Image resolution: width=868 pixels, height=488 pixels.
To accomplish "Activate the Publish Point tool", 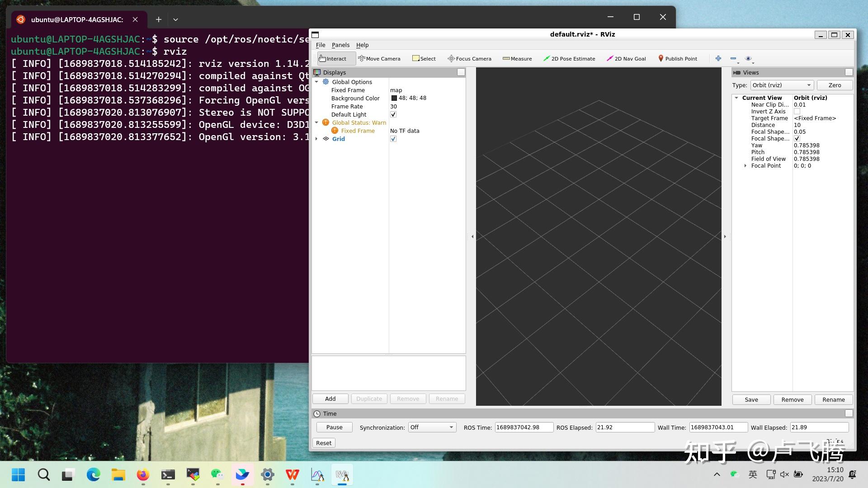I will 677,58.
